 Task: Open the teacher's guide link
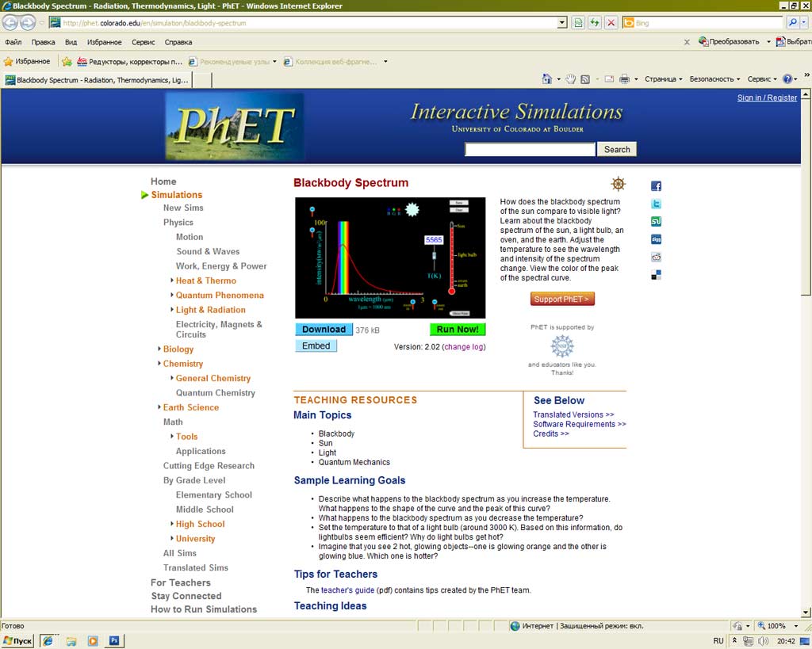[x=347, y=590]
